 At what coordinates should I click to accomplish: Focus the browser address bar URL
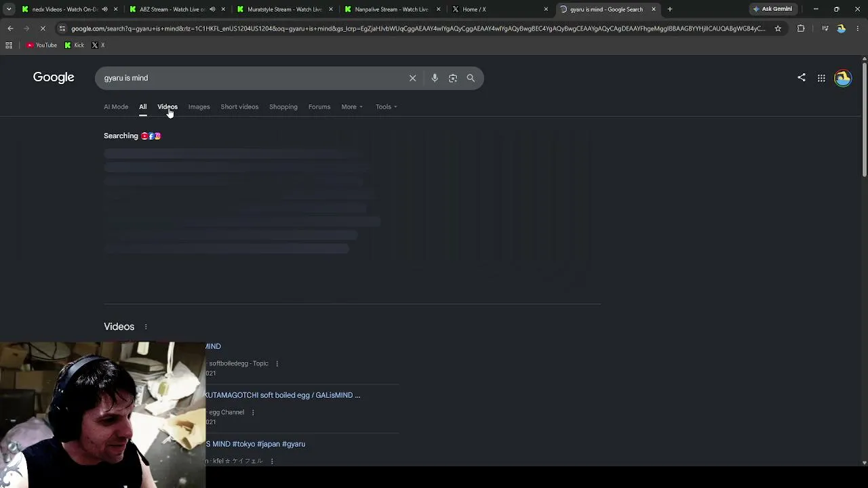[x=418, y=28]
